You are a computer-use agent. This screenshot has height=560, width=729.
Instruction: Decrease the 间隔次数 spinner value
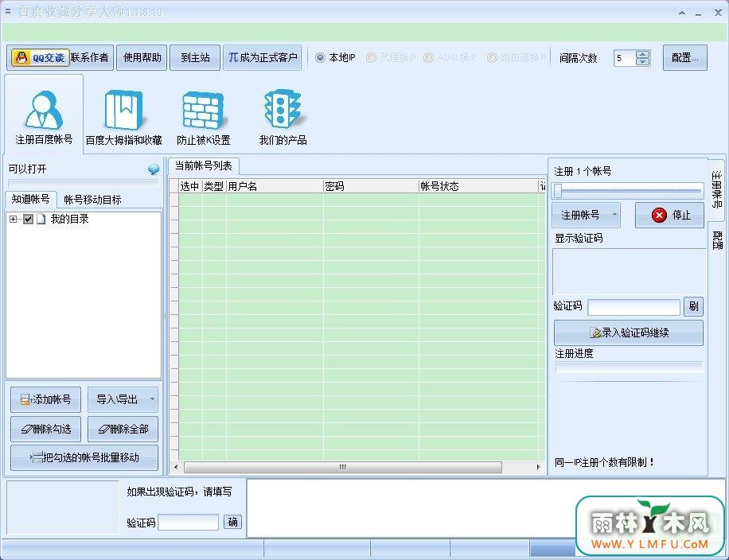[642, 62]
